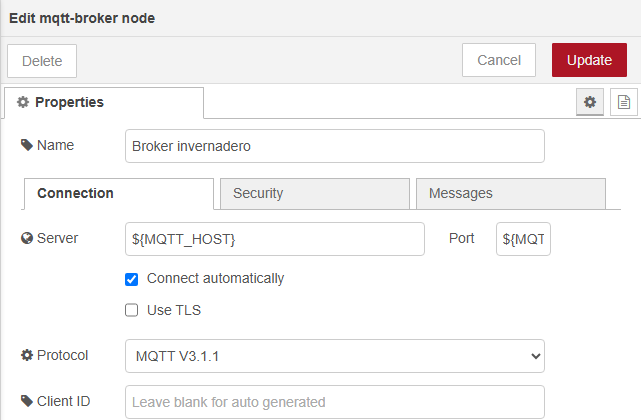The image size is (641, 420).
Task: Cancel editing the broker node
Action: point(499,60)
